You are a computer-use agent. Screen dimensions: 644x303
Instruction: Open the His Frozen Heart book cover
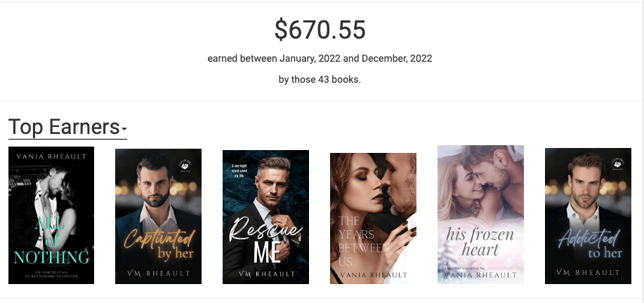pyautogui.click(x=480, y=214)
